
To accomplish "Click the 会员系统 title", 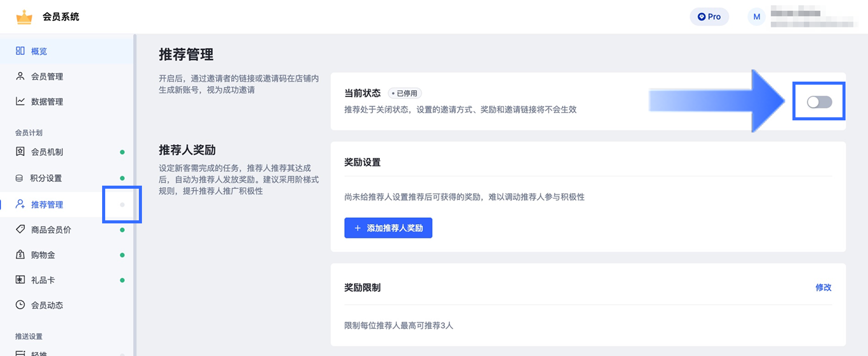I will point(61,17).
